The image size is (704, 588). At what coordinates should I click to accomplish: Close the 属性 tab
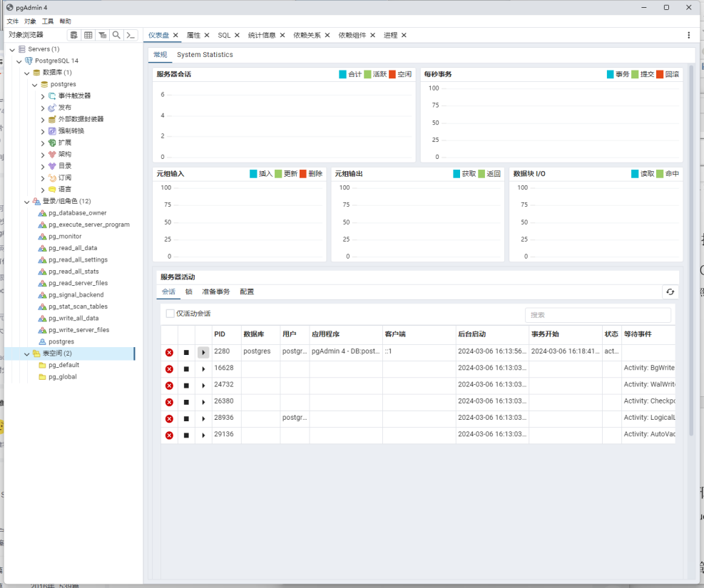tap(207, 35)
